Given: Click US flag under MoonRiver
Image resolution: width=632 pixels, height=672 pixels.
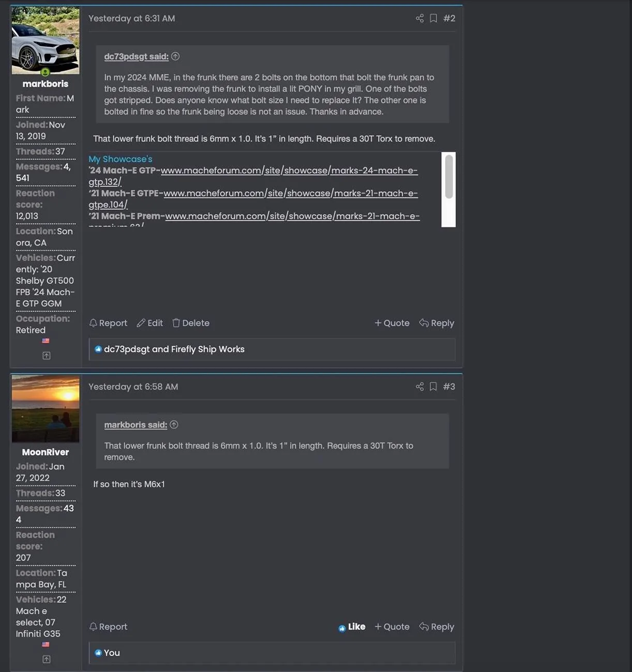Looking at the screenshot, I should (x=46, y=645).
